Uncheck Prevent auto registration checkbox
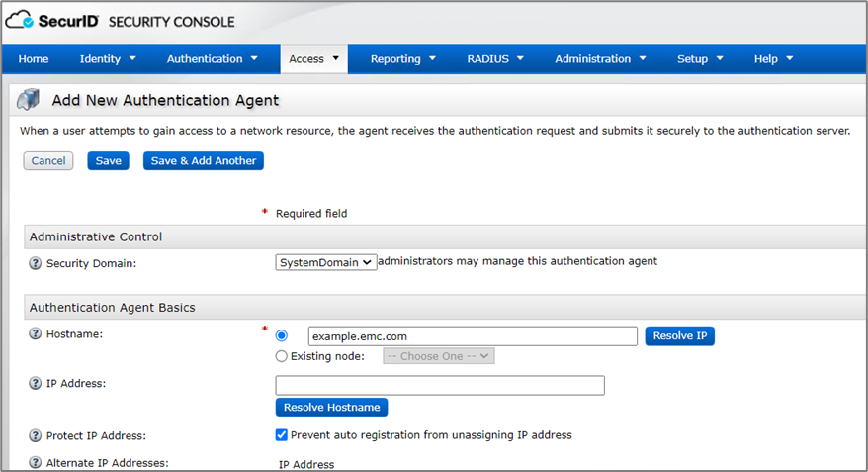This screenshot has height=472, width=868. (x=282, y=435)
